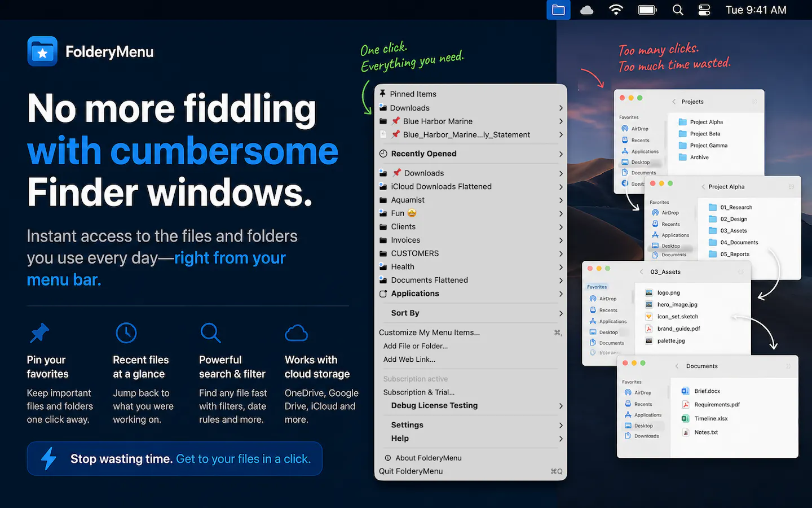Expand the Debug License Testing arrow
812x508 pixels.
click(x=561, y=406)
